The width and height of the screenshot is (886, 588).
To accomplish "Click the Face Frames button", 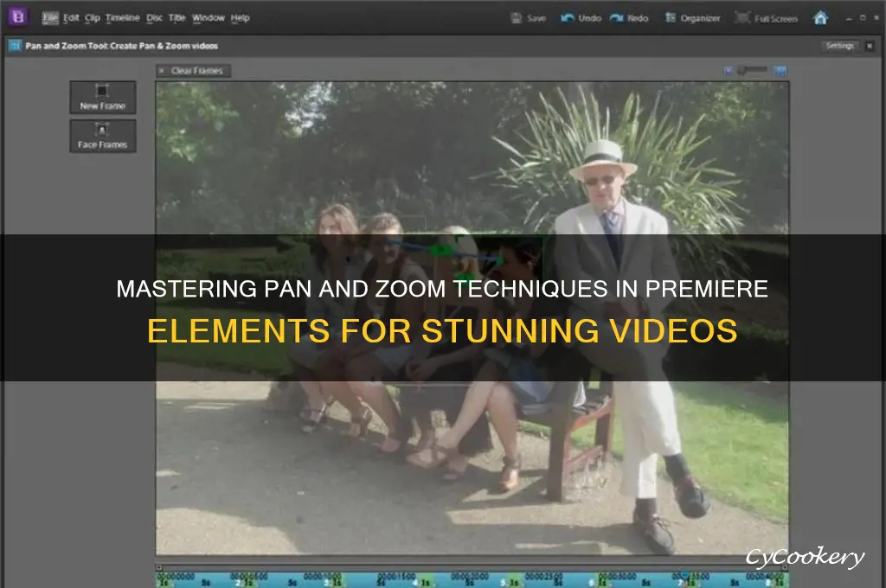I will click(103, 136).
